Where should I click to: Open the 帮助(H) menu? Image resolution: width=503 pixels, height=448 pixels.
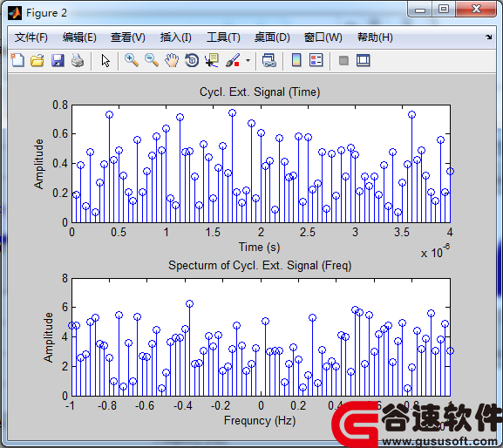375,37
